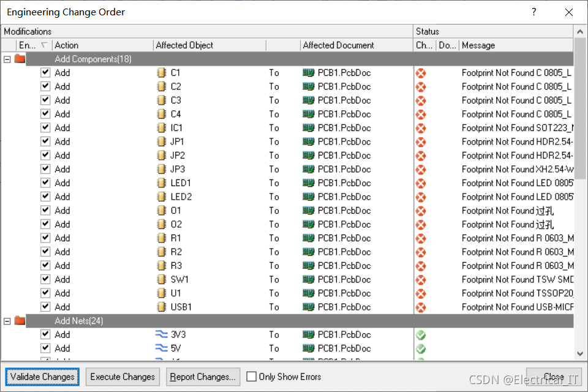Select the TSW SMD footprint message for SW1

(518, 279)
